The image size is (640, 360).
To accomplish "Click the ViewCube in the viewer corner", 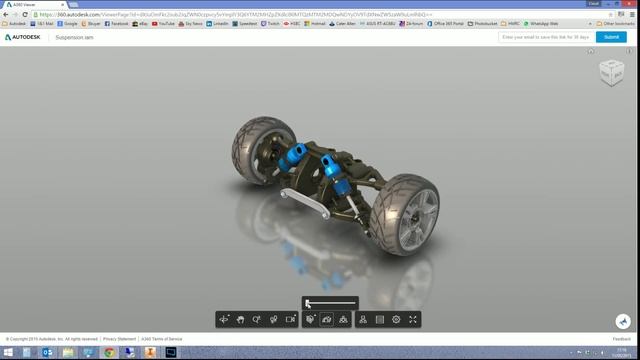I will click(611, 73).
